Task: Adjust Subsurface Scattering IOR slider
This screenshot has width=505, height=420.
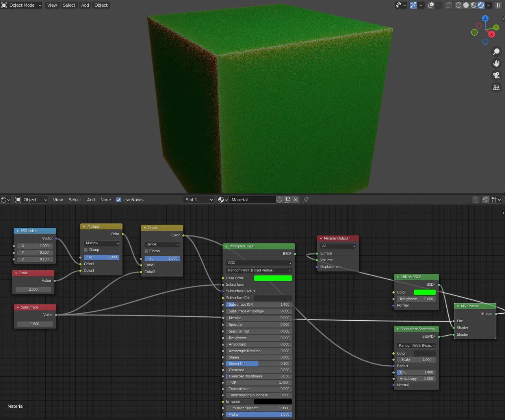Action: [x=416, y=372]
